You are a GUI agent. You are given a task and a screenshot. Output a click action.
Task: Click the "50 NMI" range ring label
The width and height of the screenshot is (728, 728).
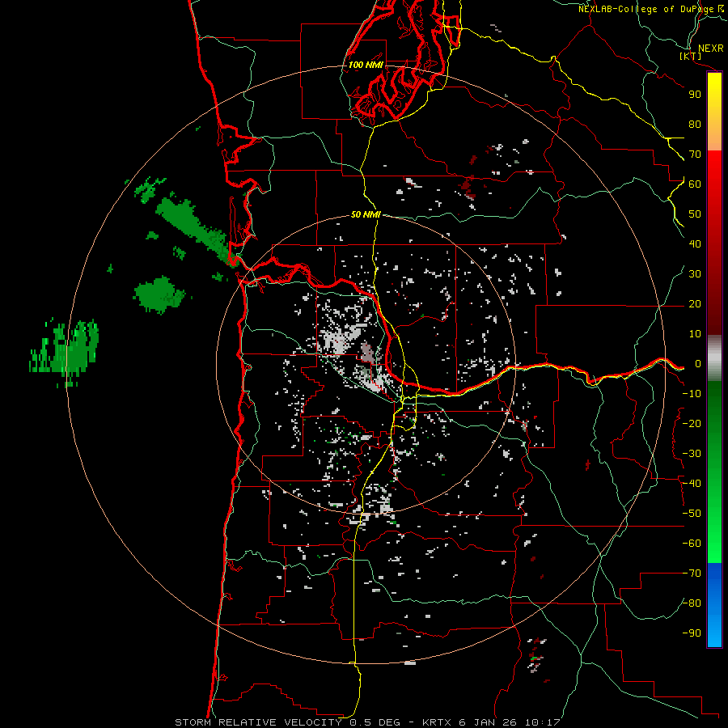[x=366, y=214]
